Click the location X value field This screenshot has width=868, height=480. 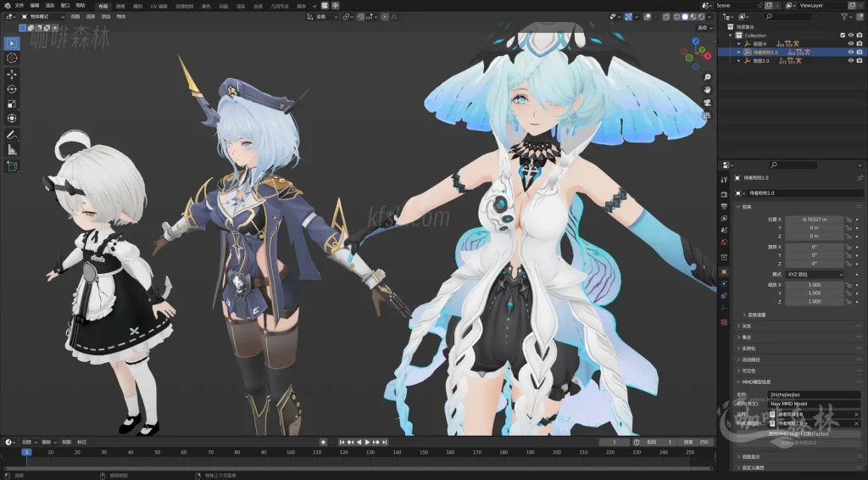pyautogui.click(x=815, y=220)
